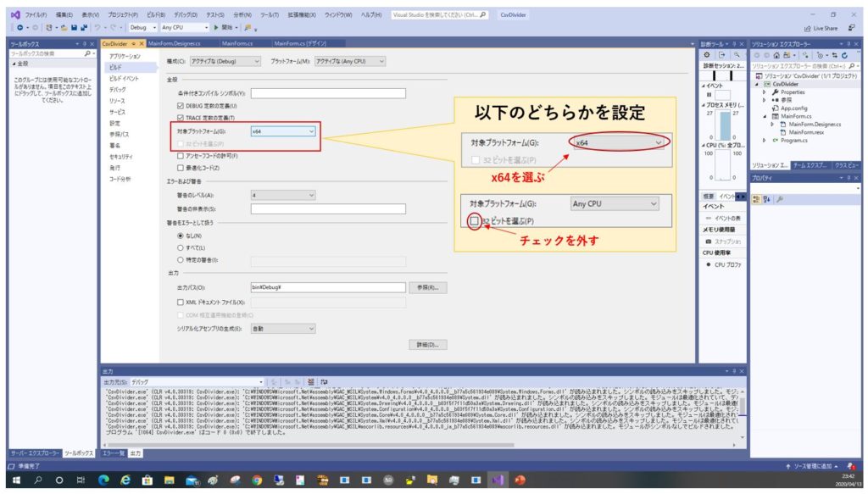Toggle the DEBUG constant definition checkbox
Viewport: 868px width, 494px height.
(x=181, y=106)
